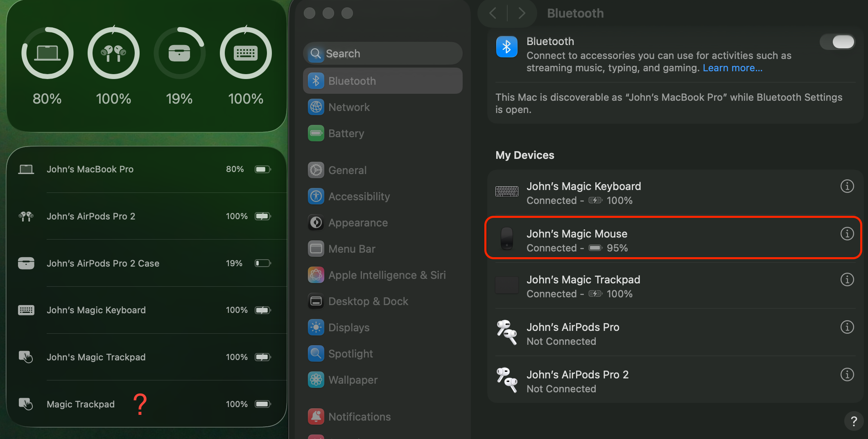Screen dimensions: 868x439
Task: Click the "This Mac is discoverable" notice text
Action: click(669, 103)
